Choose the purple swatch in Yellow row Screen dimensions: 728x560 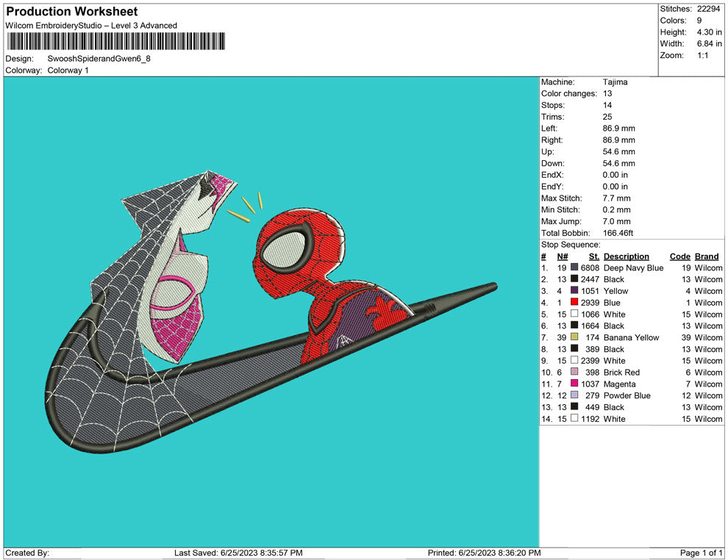click(x=574, y=291)
